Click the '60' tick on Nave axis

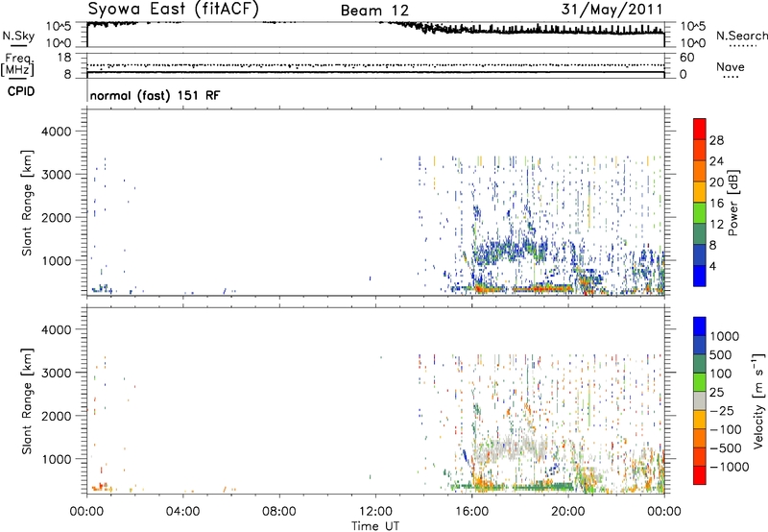click(687, 58)
